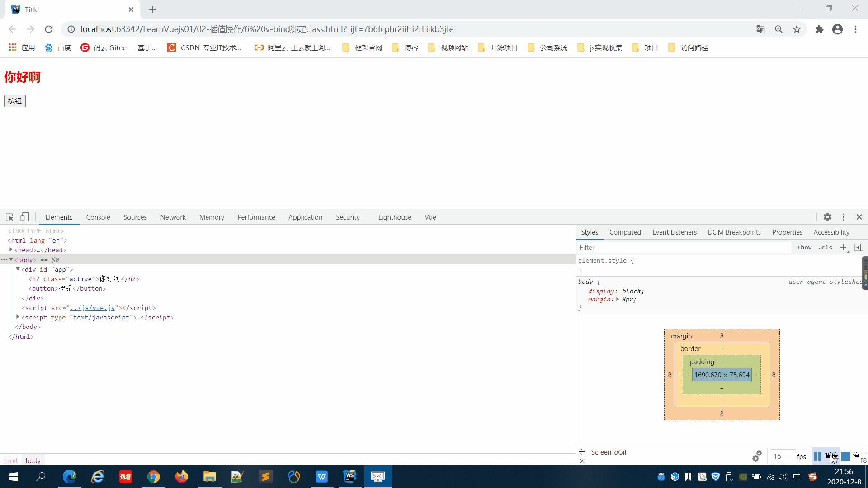Open DevTools settings gear
868x488 pixels.
[x=828, y=217]
